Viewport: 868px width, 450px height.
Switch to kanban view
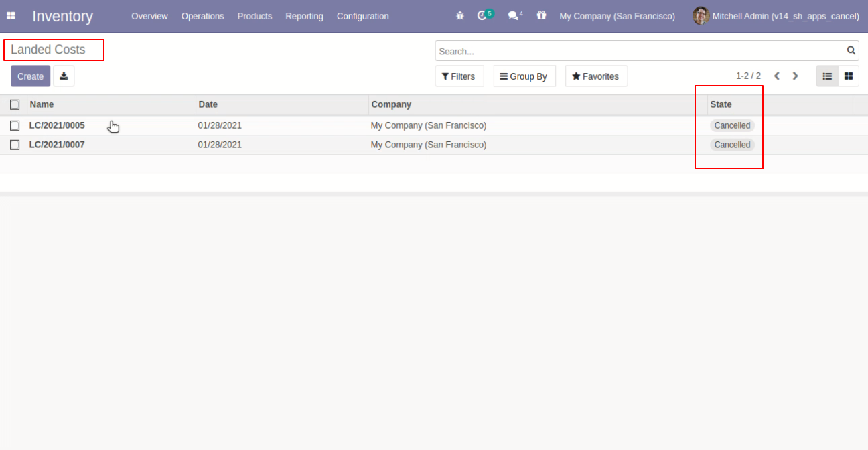coord(849,76)
